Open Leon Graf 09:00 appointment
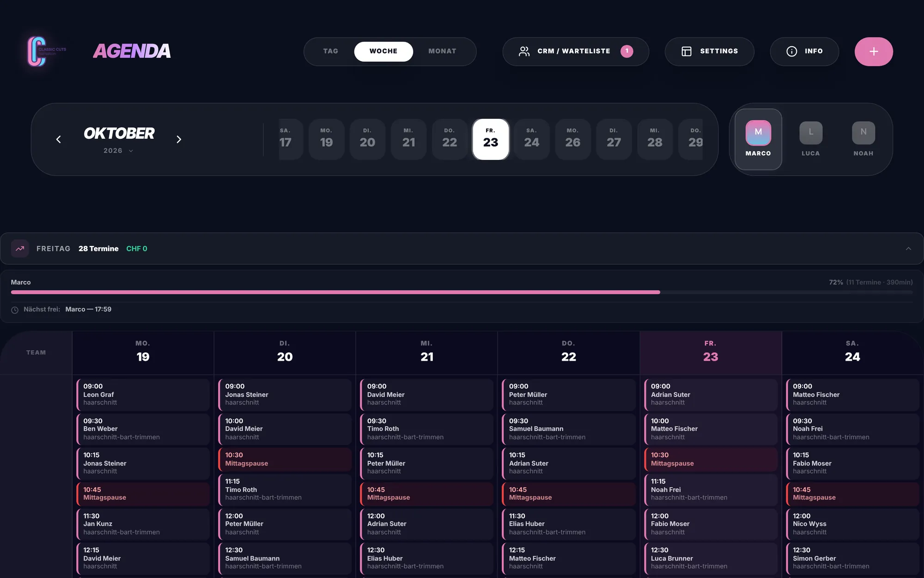This screenshot has height=578, width=924. point(143,394)
